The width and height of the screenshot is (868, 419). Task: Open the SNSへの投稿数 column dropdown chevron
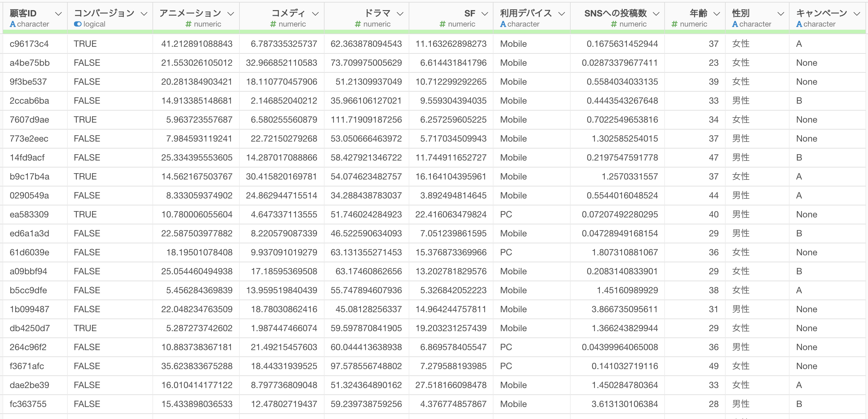(x=656, y=14)
